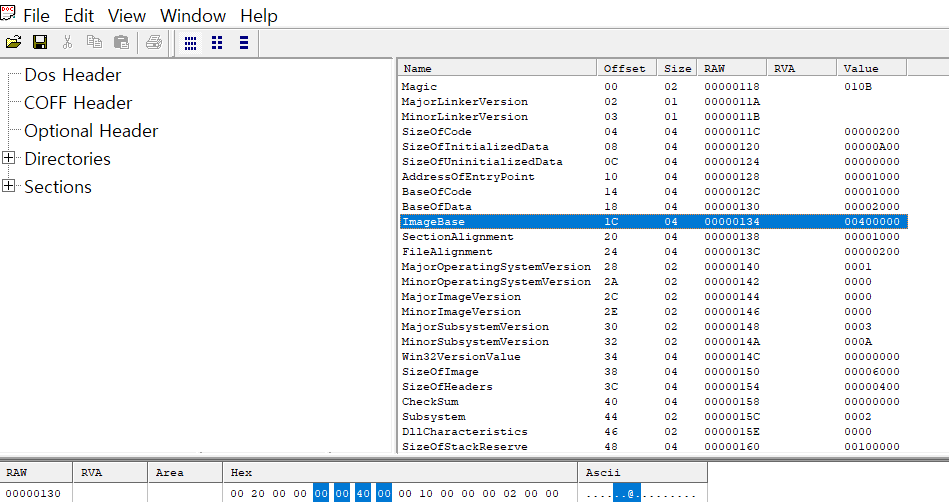This screenshot has width=949, height=502.
Task: Click the Print icon in toolbar
Action: 153,42
